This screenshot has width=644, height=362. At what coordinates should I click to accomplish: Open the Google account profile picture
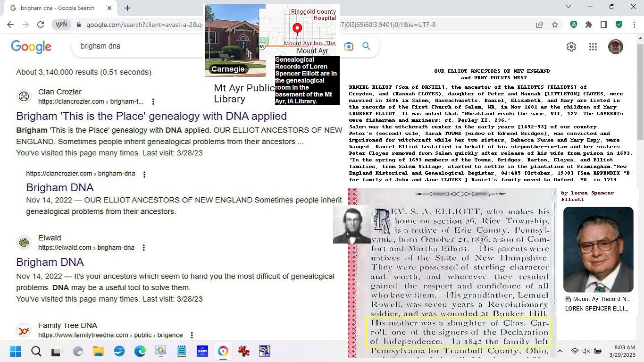point(615,47)
